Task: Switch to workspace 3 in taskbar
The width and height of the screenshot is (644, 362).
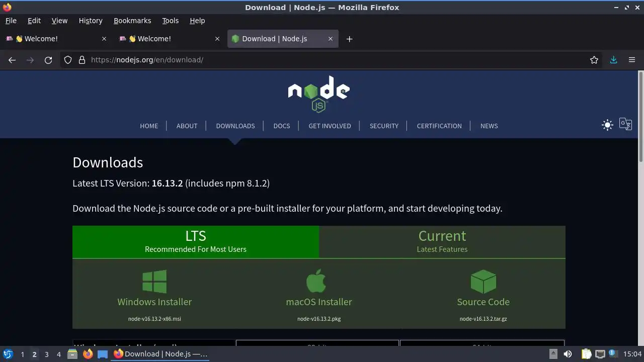Action: (x=46, y=354)
